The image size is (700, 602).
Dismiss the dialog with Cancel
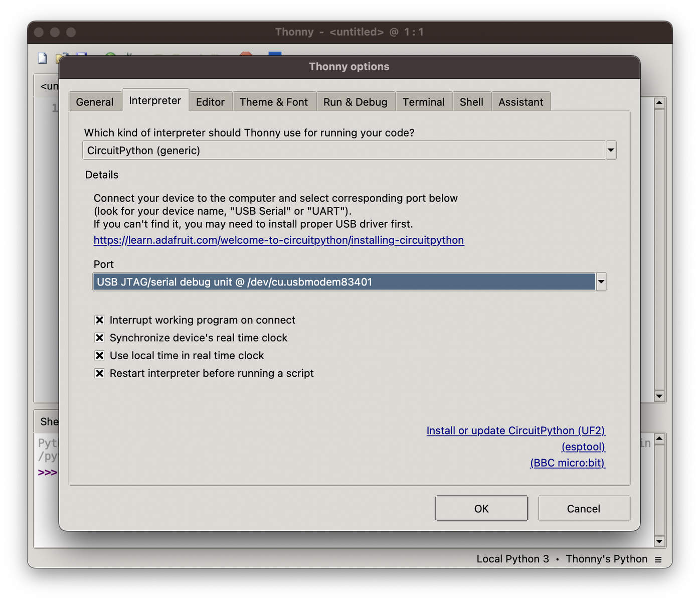coord(584,509)
